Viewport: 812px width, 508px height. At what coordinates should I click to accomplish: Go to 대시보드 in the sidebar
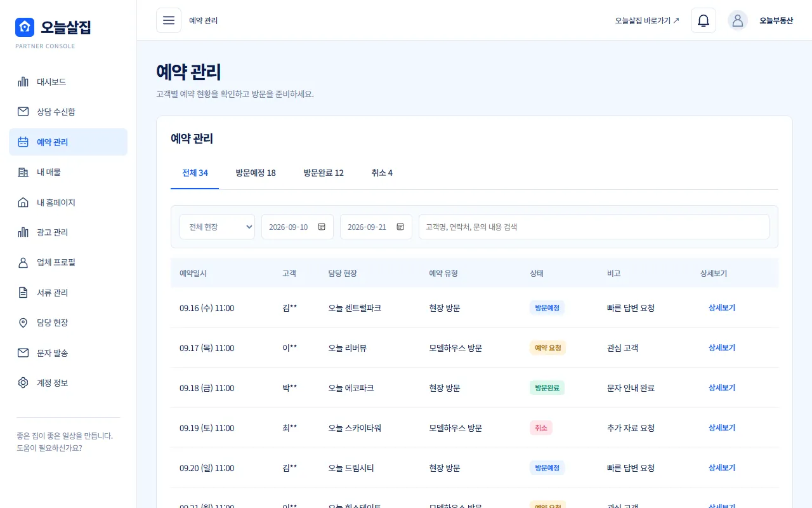tap(68, 82)
